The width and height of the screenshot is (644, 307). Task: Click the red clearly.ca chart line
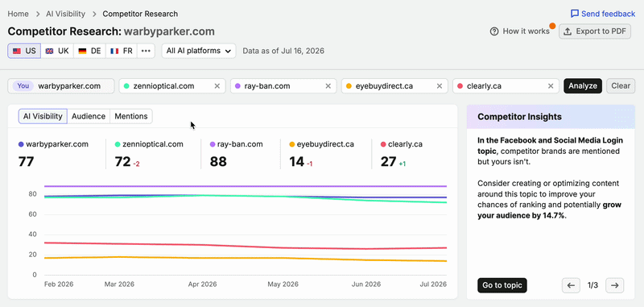coord(246,247)
